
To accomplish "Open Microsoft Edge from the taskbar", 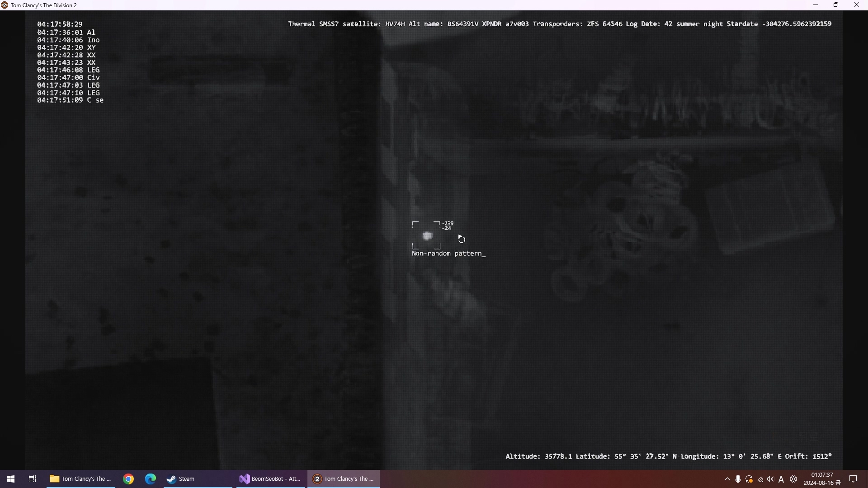I will [x=151, y=479].
